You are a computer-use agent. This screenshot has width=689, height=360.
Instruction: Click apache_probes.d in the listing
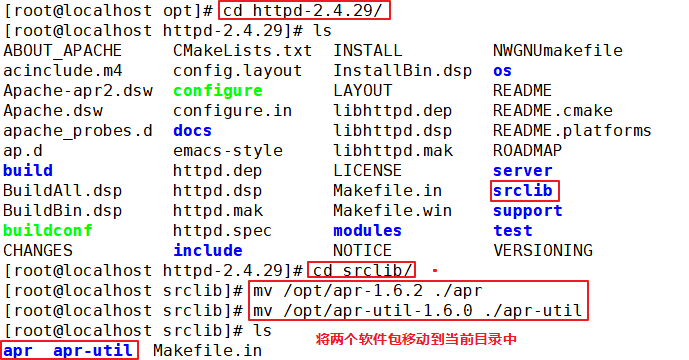coord(78,131)
